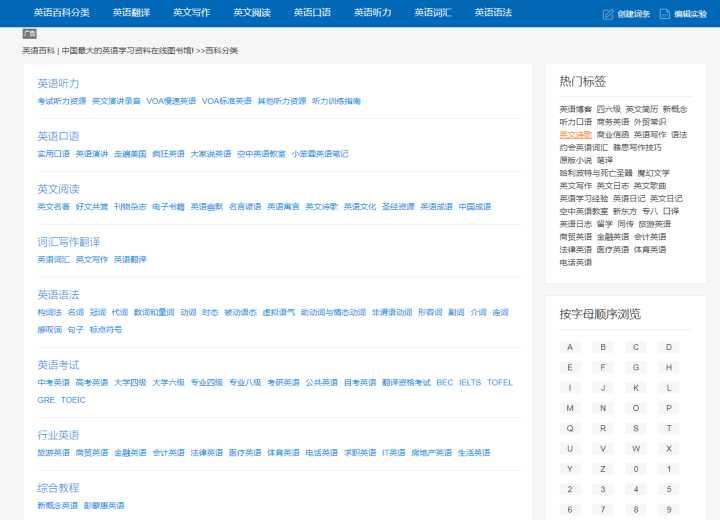Open the 英语口语 section heading
The image size is (720, 520).
coord(58,136)
